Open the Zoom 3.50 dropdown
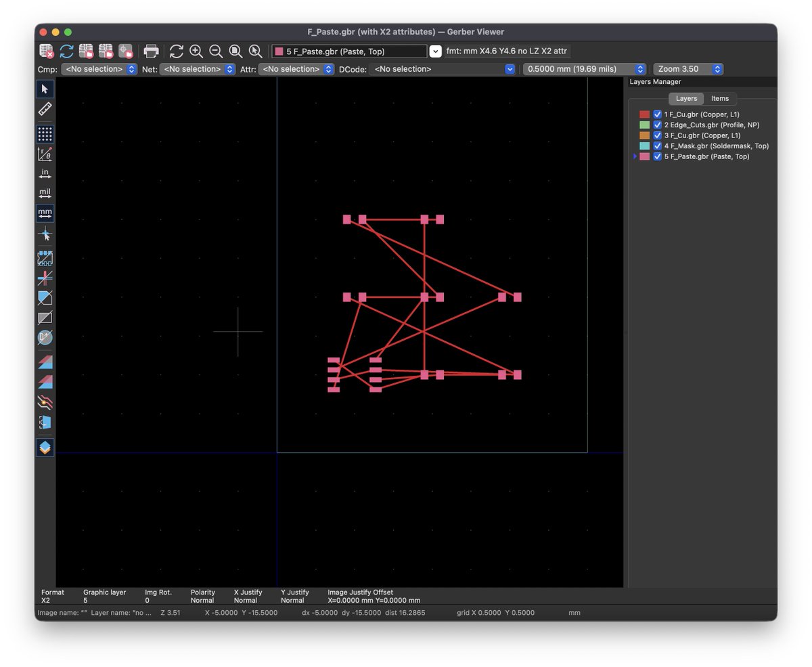The image size is (812, 667). (688, 69)
